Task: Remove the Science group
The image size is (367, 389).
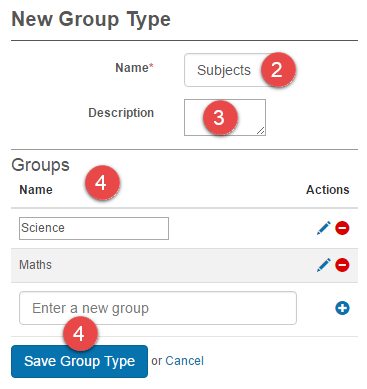Action: 342,228
